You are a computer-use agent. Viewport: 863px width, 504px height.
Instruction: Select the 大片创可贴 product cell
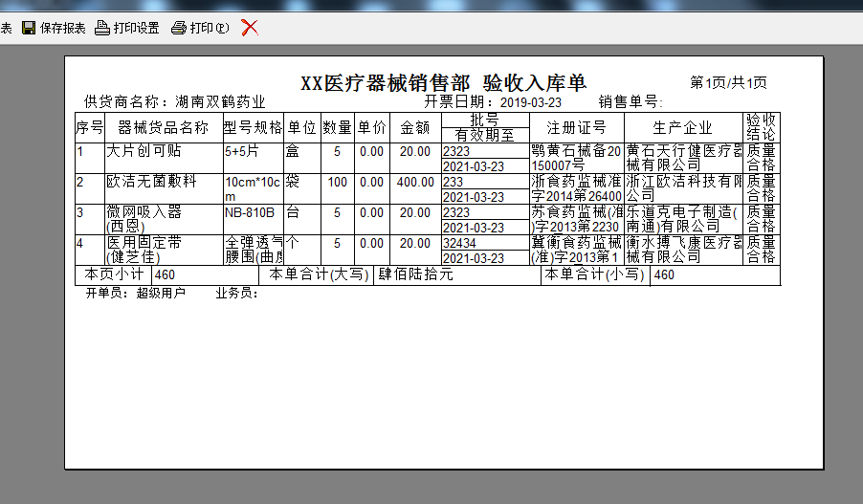pos(144,151)
